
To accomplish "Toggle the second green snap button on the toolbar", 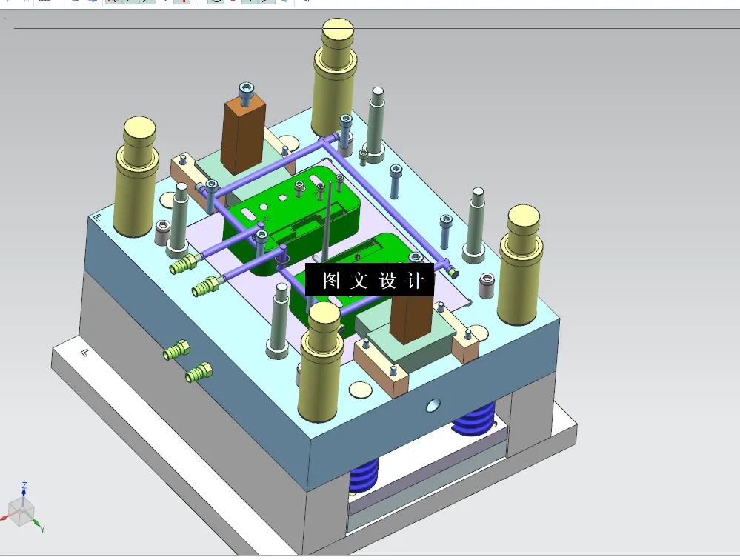I will coord(127,3).
